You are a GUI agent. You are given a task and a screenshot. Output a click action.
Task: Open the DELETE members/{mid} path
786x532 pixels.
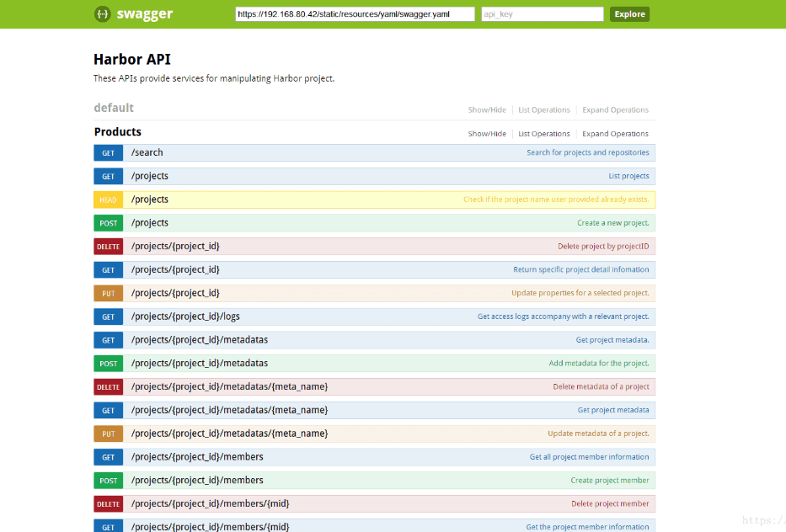[x=210, y=504]
